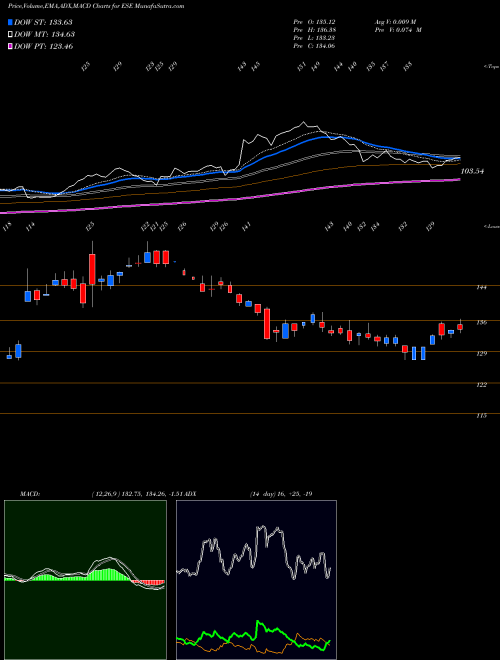Click the 'DOW ST: 133.63' label
Screen dimensions: 500x660
tap(44, 22)
